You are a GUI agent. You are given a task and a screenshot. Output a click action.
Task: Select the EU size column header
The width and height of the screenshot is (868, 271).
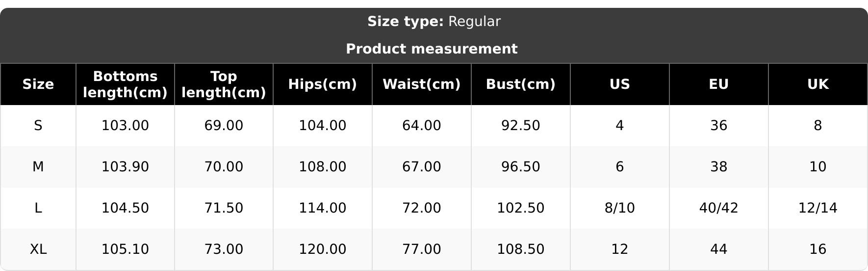pyautogui.click(x=718, y=84)
